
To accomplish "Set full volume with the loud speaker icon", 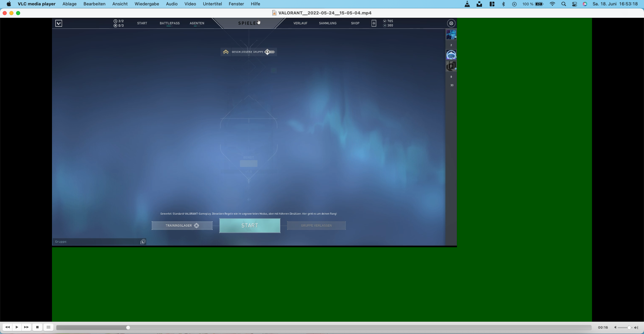I will pos(636,328).
